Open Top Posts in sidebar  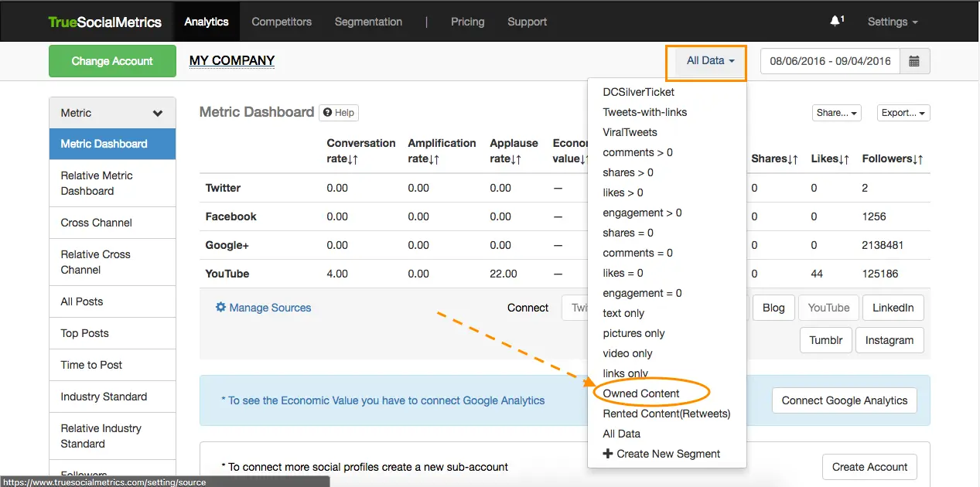coord(85,333)
